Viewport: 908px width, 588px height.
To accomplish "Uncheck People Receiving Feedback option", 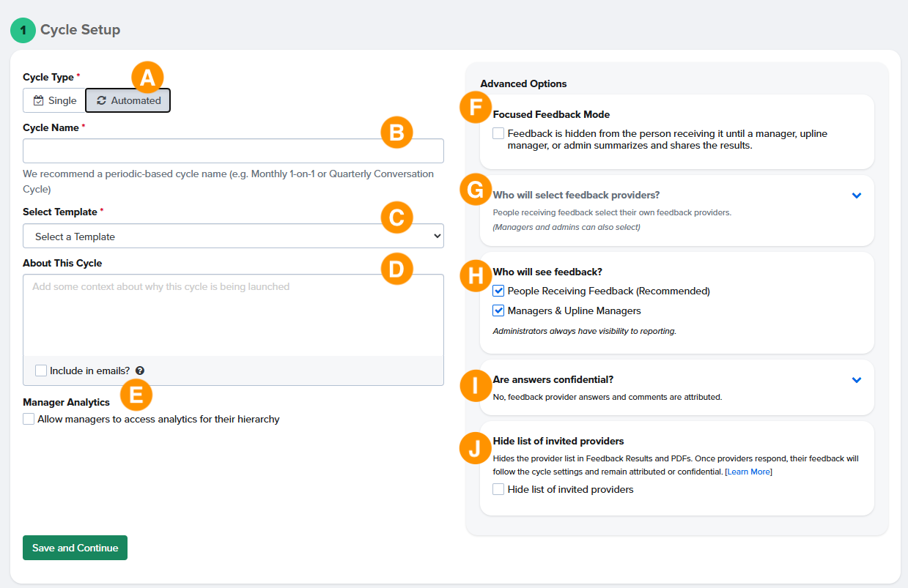I will (x=499, y=291).
